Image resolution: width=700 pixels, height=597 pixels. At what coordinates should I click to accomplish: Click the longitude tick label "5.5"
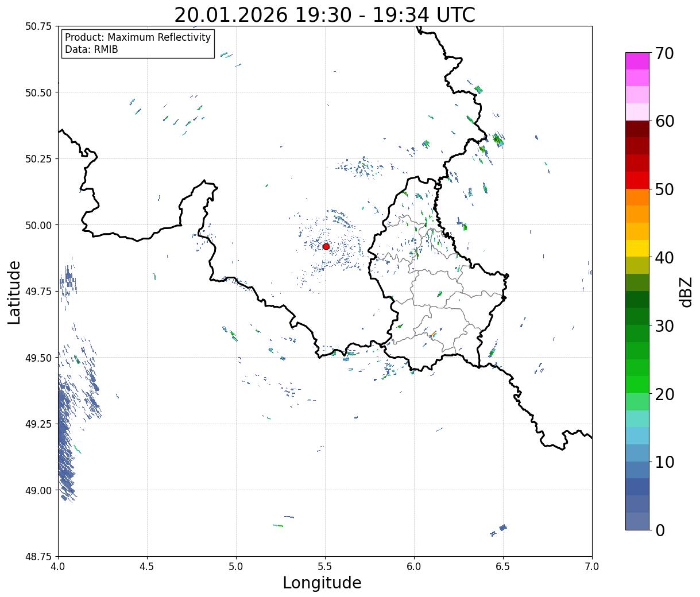pos(325,567)
